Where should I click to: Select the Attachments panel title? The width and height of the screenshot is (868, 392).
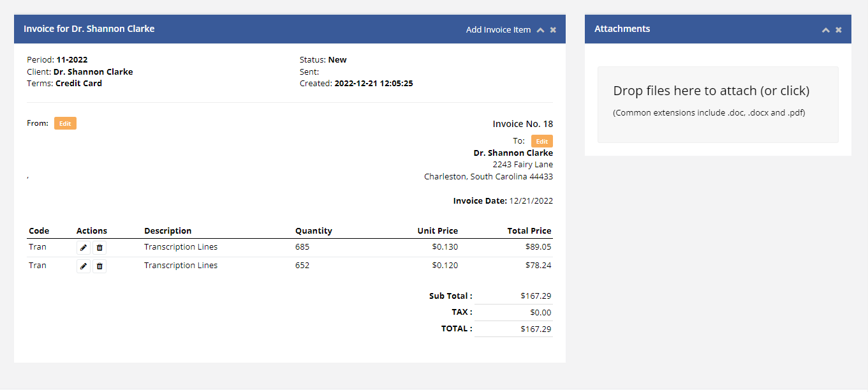[x=622, y=29]
